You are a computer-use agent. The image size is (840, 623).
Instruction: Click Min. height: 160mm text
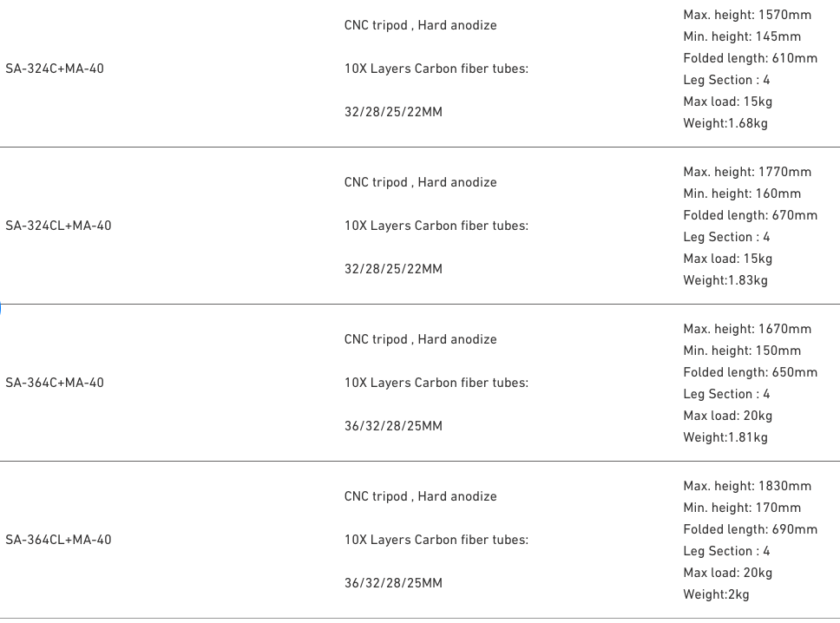[x=742, y=193]
